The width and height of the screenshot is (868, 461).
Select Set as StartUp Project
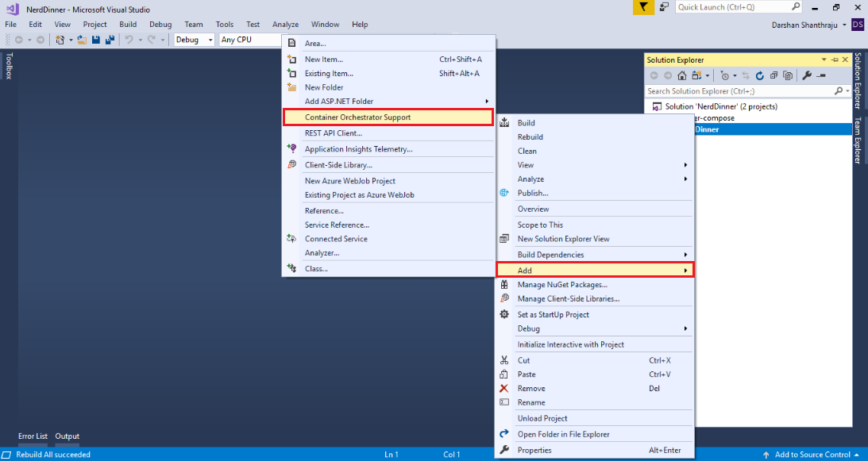pos(594,314)
